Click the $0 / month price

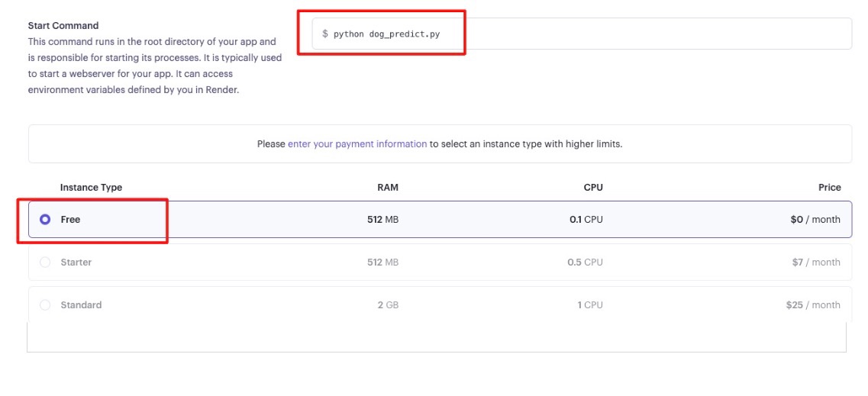coord(815,220)
